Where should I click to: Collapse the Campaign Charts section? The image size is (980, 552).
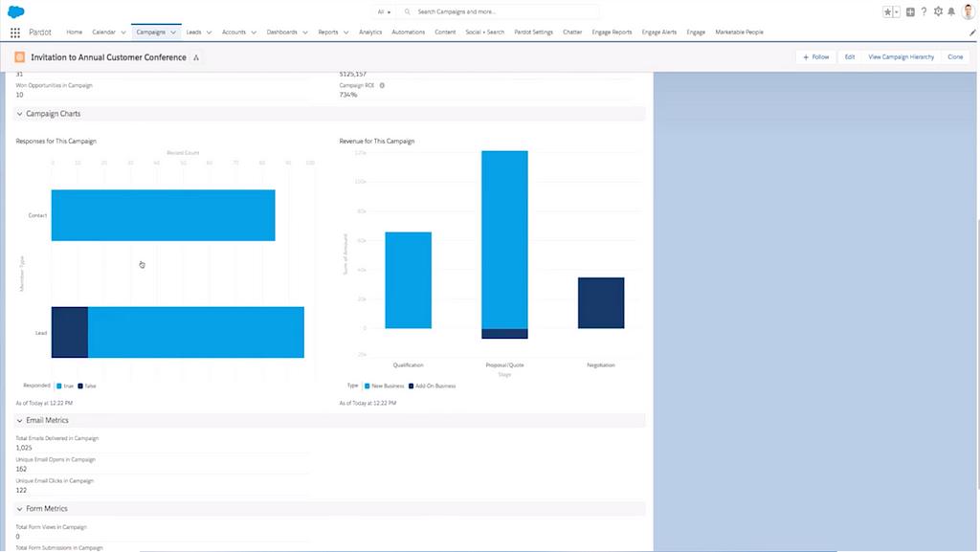point(19,114)
